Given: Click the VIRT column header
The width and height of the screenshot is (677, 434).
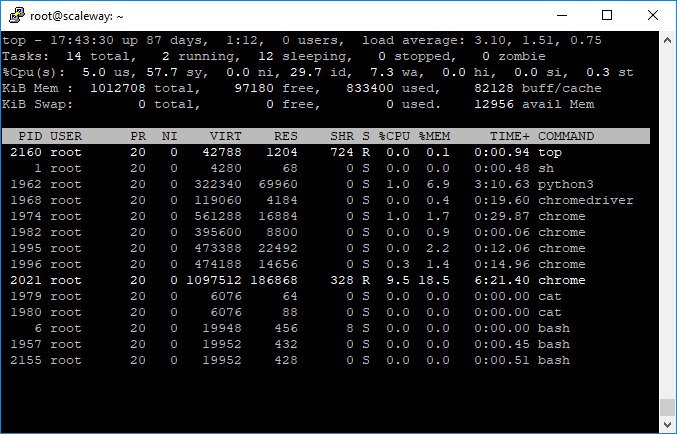Looking at the screenshot, I should point(225,136).
